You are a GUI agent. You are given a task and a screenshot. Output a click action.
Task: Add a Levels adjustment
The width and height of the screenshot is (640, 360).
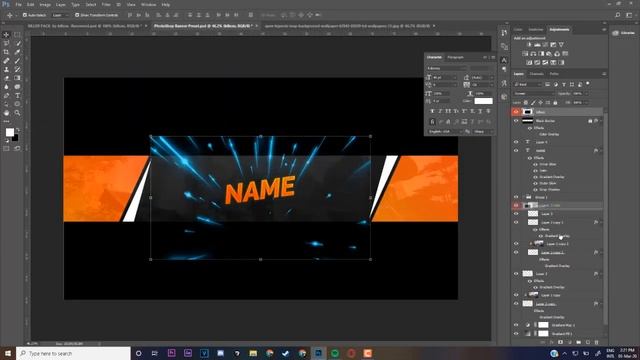click(537, 44)
